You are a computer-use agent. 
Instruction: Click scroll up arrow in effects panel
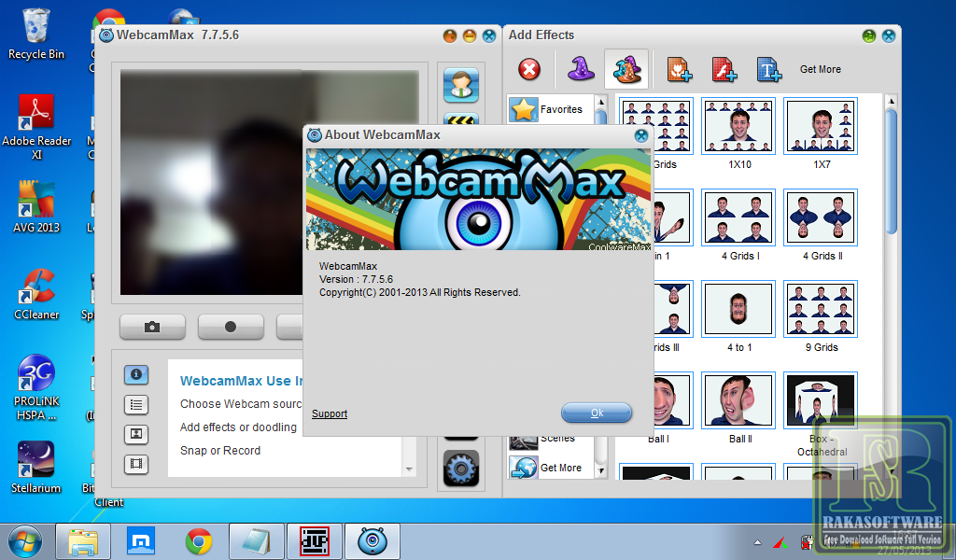(891, 101)
